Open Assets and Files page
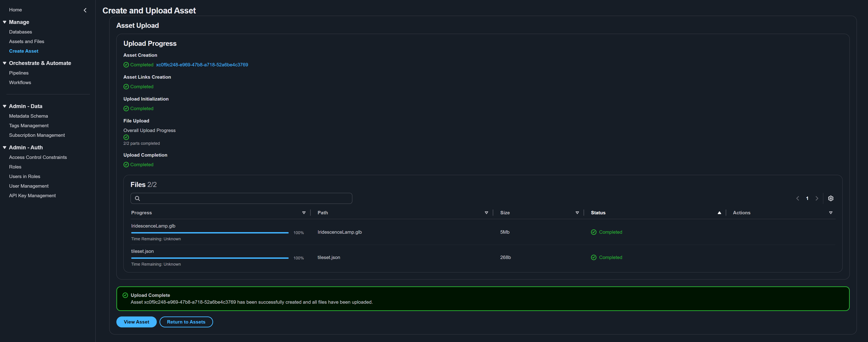Screen dimensions: 868x342 click(27, 41)
